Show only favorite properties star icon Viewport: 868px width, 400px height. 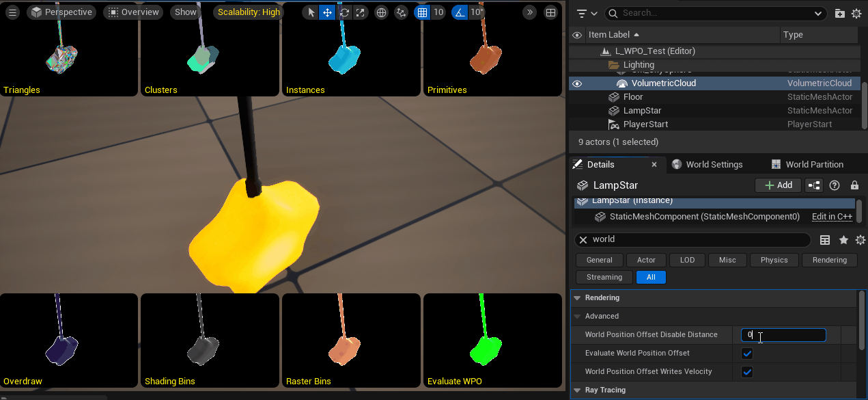pos(843,240)
